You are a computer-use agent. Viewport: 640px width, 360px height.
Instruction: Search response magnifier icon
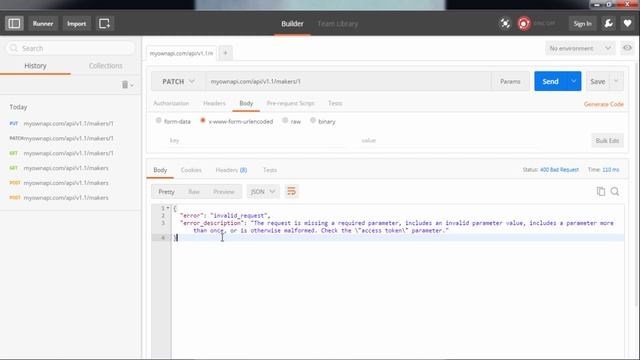coord(615,191)
